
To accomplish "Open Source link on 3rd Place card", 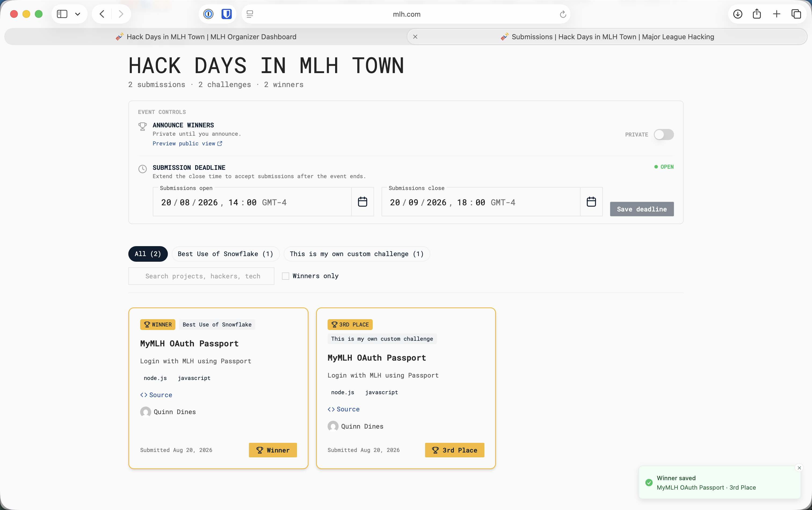I will click(x=343, y=409).
